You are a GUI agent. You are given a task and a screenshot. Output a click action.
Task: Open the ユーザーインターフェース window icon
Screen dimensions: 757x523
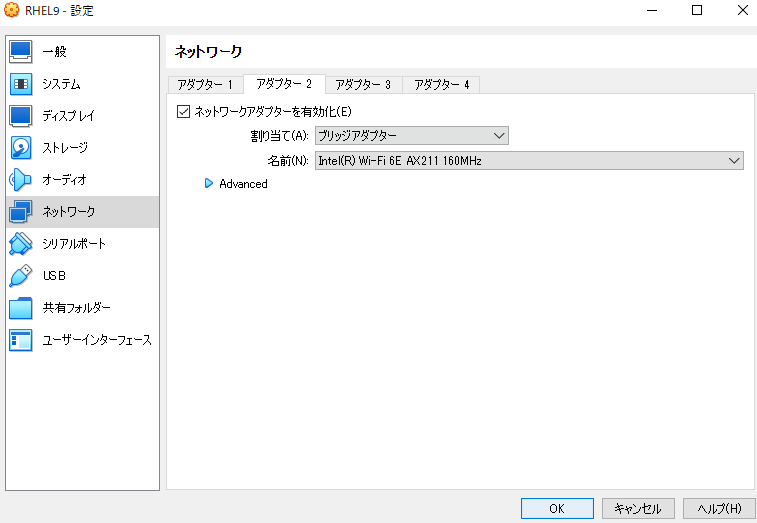tap(21, 340)
